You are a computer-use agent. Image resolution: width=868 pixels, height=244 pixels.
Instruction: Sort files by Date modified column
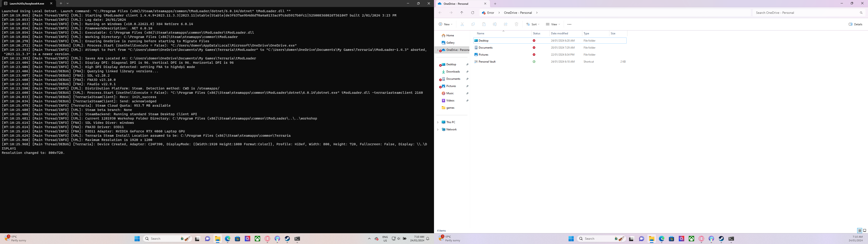click(559, 33)
